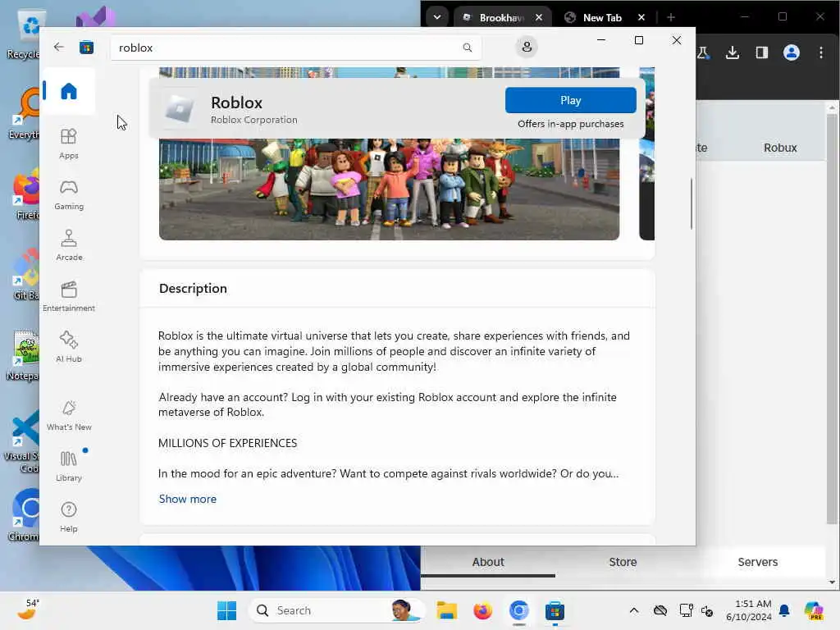
Task: Open the Gaming section in sidebar
Action: pos(69,194)
